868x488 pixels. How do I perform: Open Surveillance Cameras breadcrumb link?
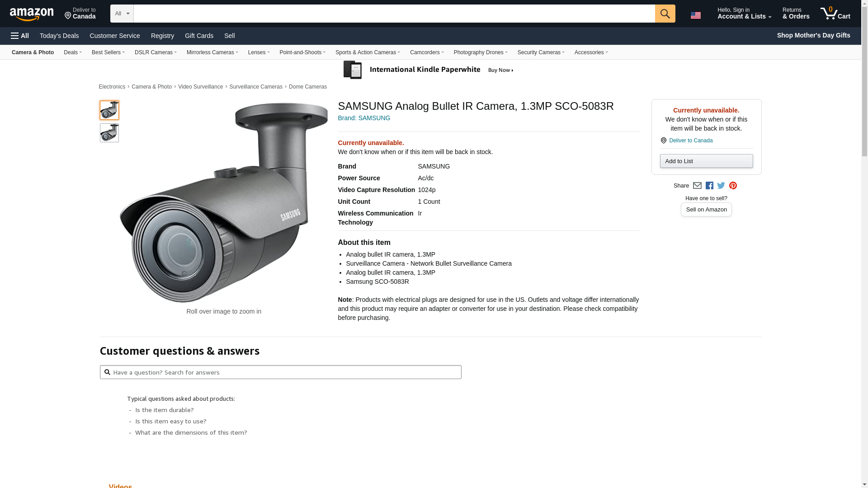pyautogui.click(x=255, y=87)
